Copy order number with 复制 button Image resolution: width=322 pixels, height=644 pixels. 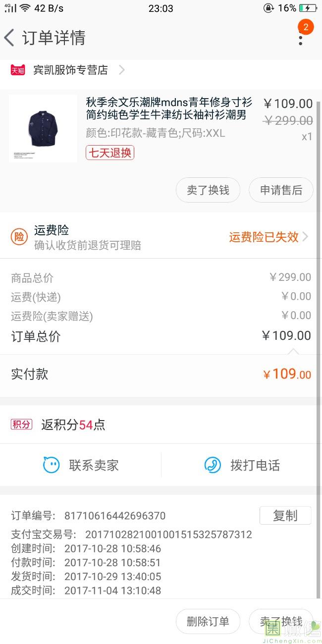click(x=285, y=516)
